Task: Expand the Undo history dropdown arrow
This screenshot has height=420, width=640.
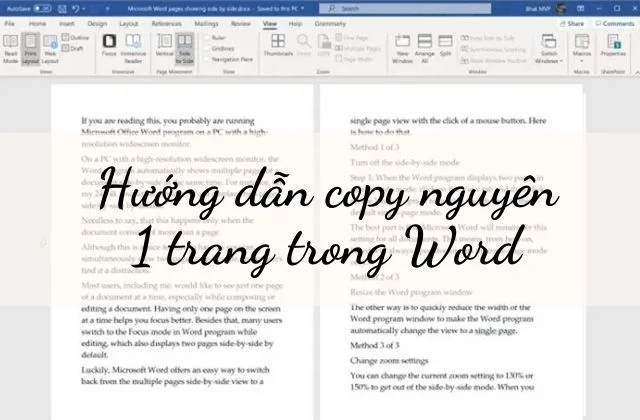Action: point(84,9)
